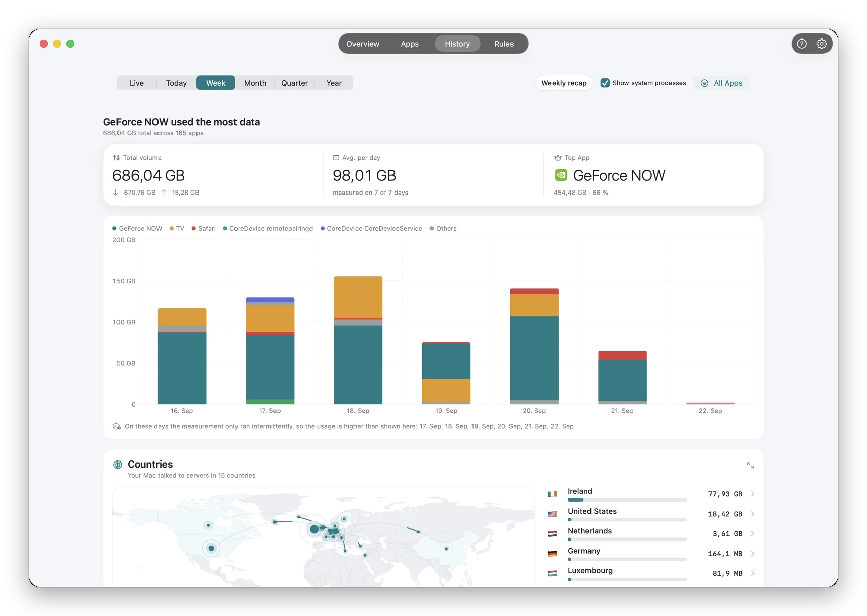Open the All Apps filter dropdown

coord(722,83)
